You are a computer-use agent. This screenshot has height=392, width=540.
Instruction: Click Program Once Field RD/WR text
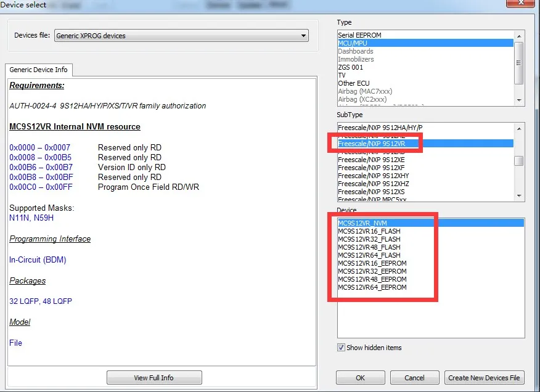(149, 187)
